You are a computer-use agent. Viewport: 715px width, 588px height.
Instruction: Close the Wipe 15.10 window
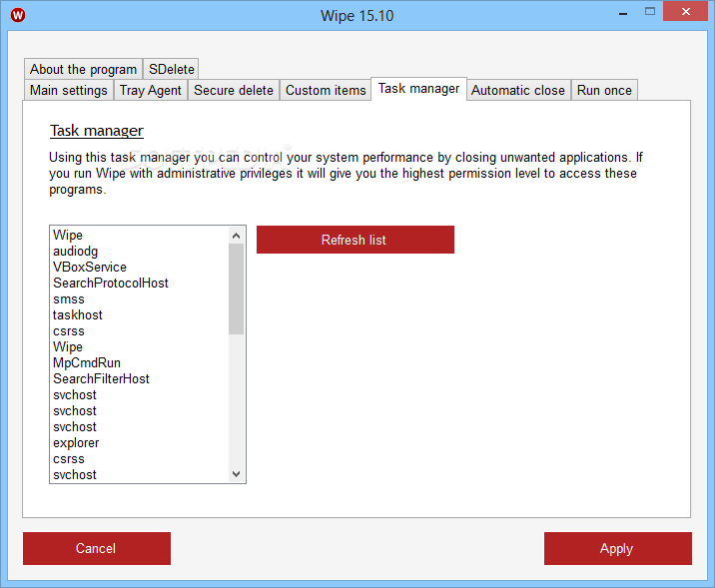click(685, 11)
